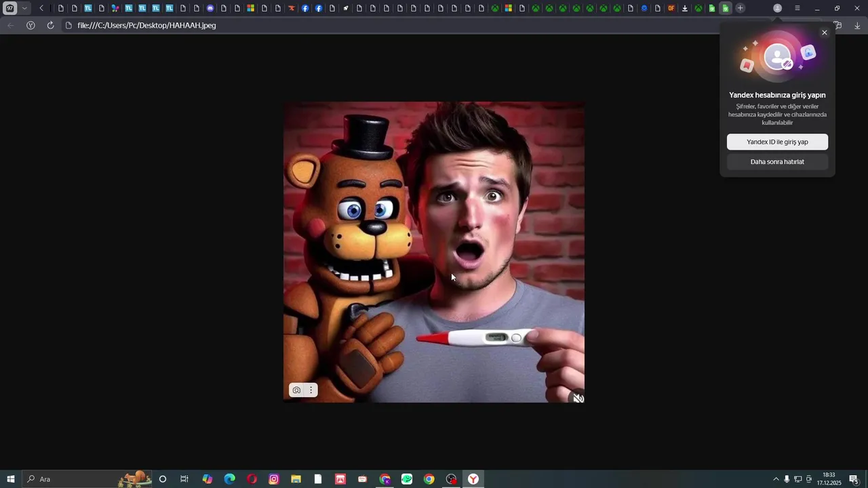Expand the tab list dropdown arrow
868x488 pixels.
pos(24,8)
